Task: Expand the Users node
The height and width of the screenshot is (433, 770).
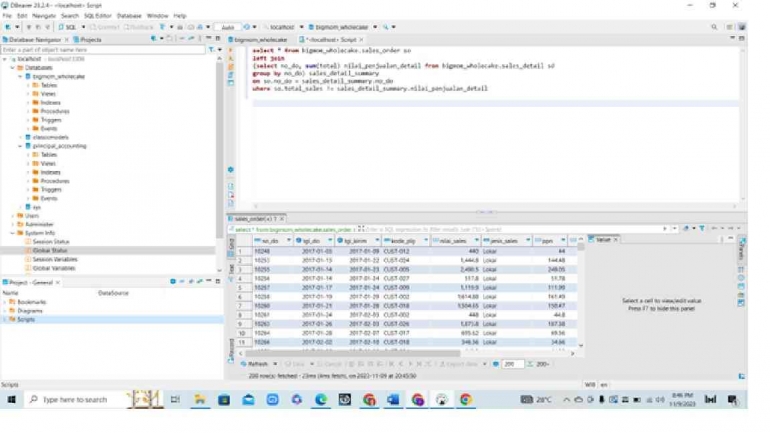Action: pyautogui.click(x=13, y=216)
